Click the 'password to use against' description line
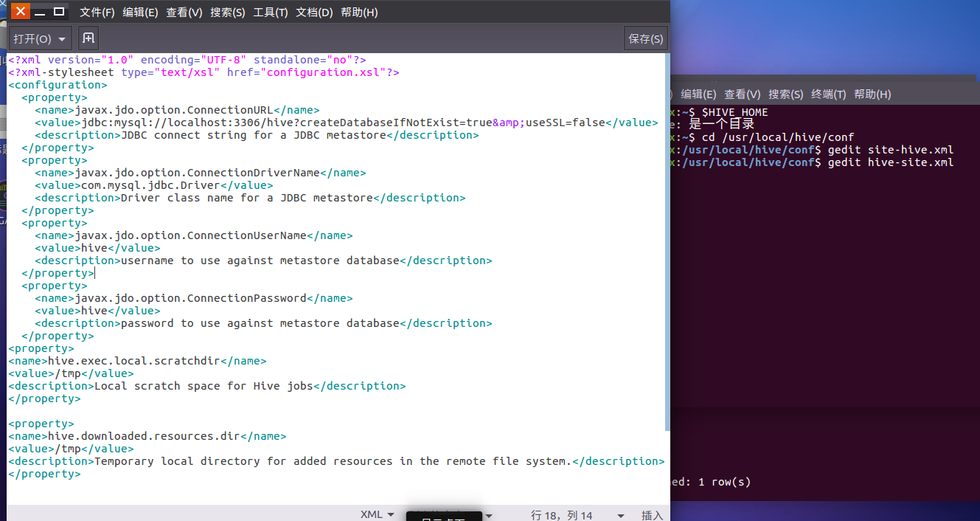 point(263,323)
